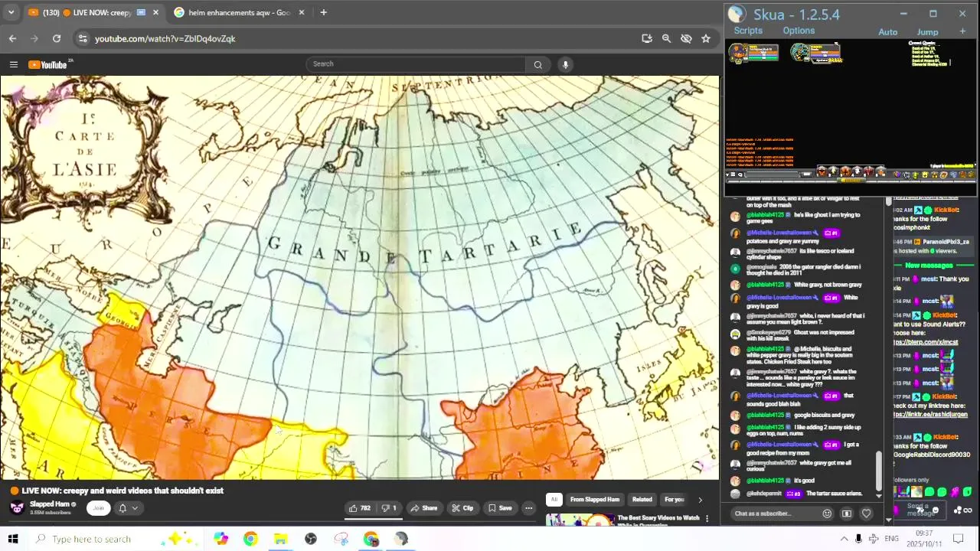Screen dimensions: 980x551
Task: Start voice search with microphone icon
Action: click(x=565, y=64)
